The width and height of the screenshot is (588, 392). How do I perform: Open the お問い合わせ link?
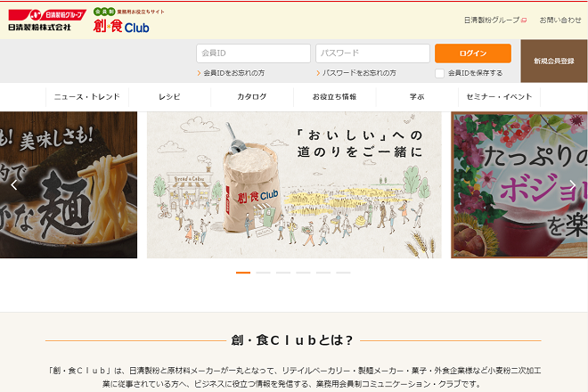pos(560,20)
